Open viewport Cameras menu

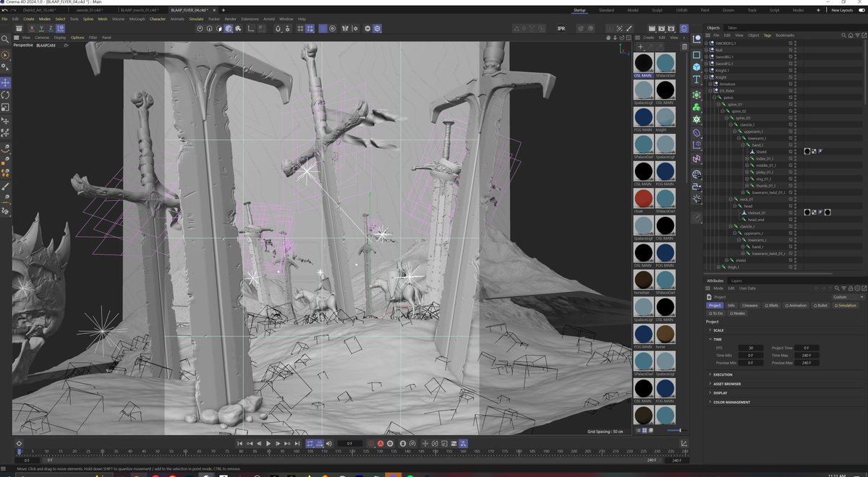click(42, 37)
